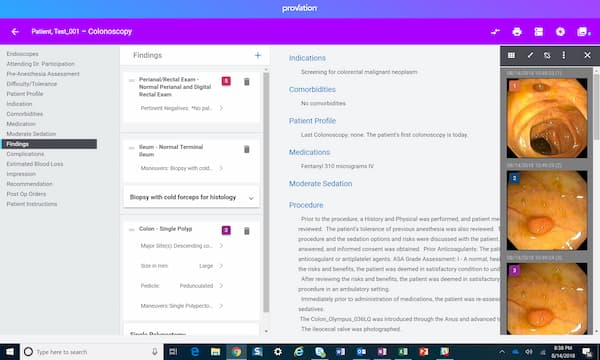Go to Impression section
This screenshot has width=600, height=360.
click(x=21, y=174)
